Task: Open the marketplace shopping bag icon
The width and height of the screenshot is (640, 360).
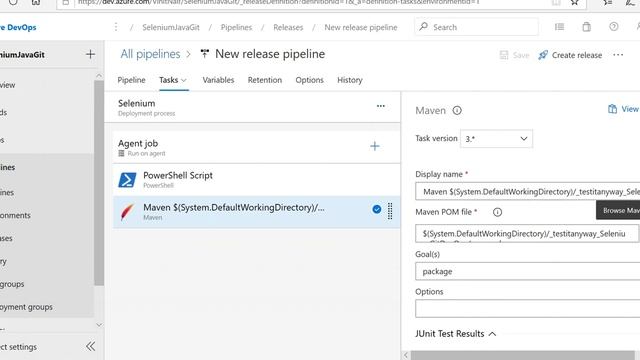Action: 587,27
